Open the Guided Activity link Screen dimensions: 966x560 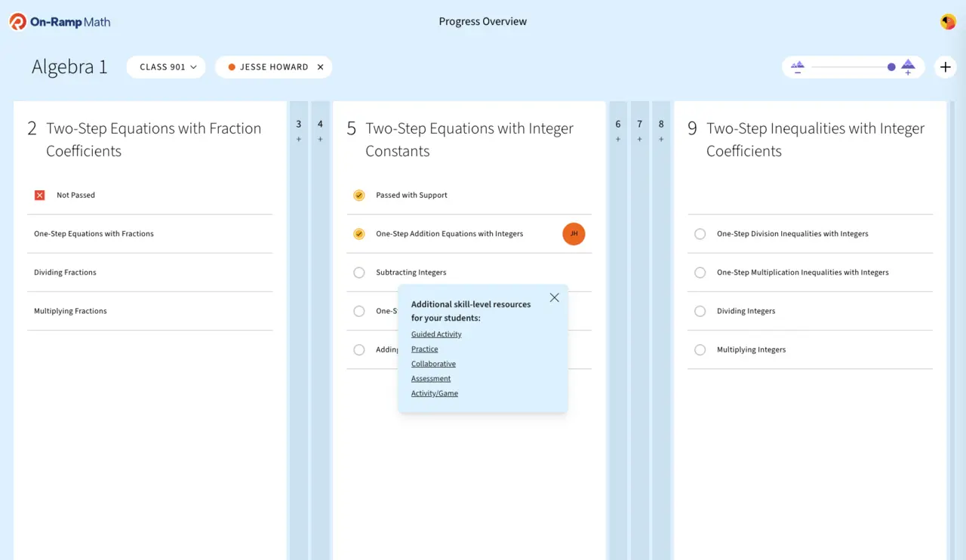tap(436, 334)
